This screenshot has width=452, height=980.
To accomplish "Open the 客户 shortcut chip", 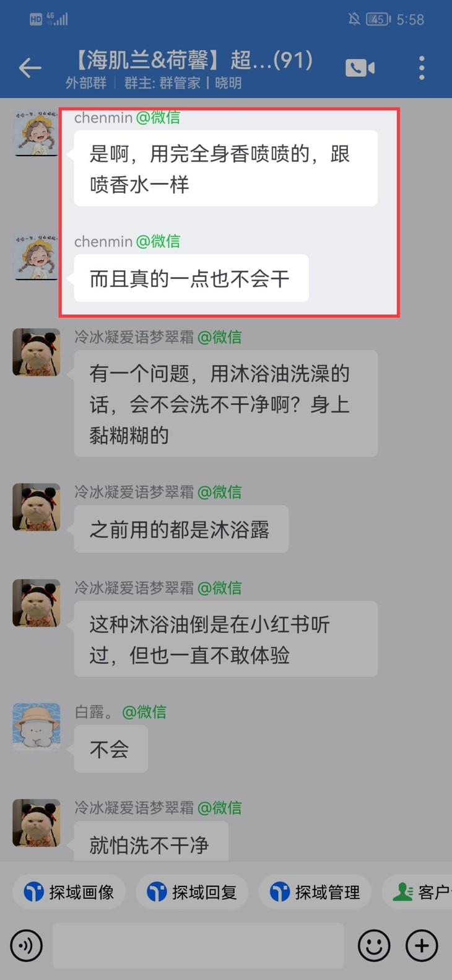I will pos(418,892).
